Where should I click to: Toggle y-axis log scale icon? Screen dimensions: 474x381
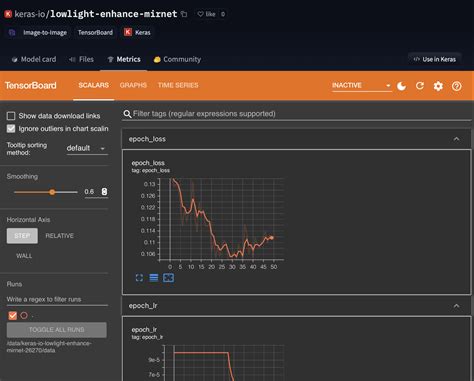coord(154,278)
